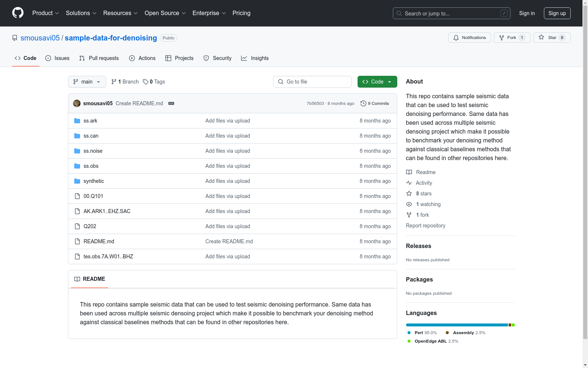Click the history clock icon by 9 Commits
Viewport: 588px width, 368px height.
tap(363, 103)
